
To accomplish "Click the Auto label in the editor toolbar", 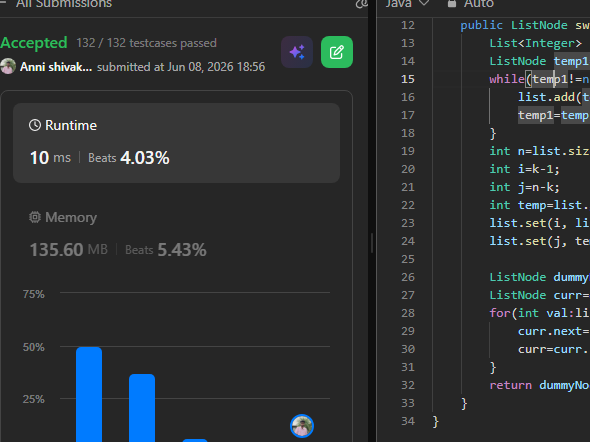I will tap(479, 4).
